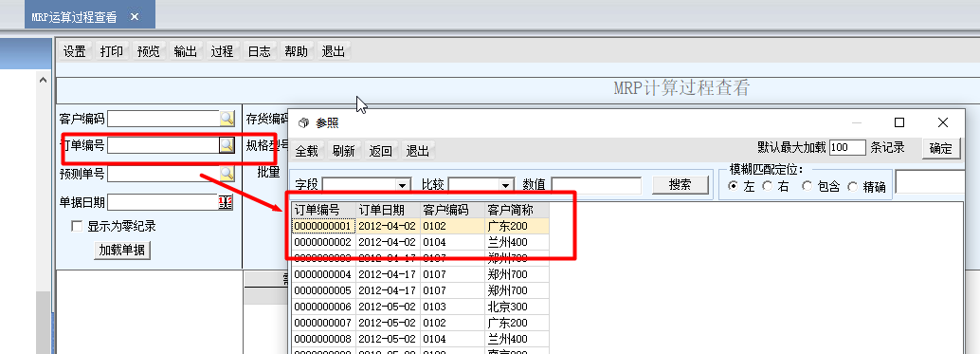Select order row 0000000005
This screenshot has height=354, width=980.
click(421, 290)
